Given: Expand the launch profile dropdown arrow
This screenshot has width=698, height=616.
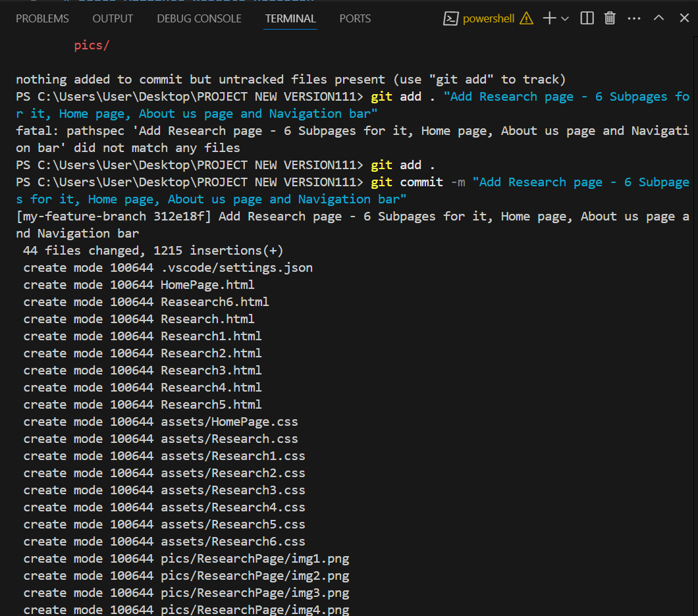Looking at the screenshot, I should point(565,18).
